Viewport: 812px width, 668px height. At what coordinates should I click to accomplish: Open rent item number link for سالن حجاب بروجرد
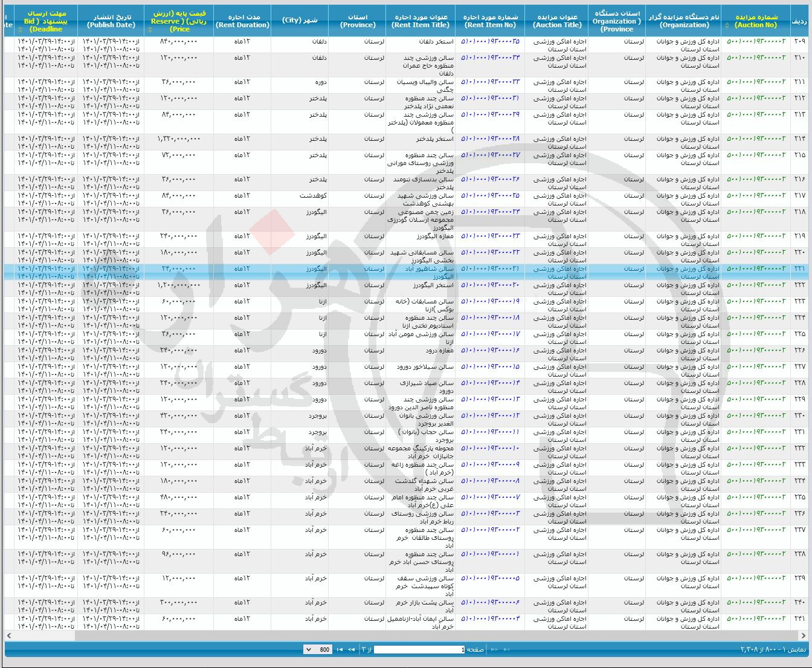click(490, 432)
